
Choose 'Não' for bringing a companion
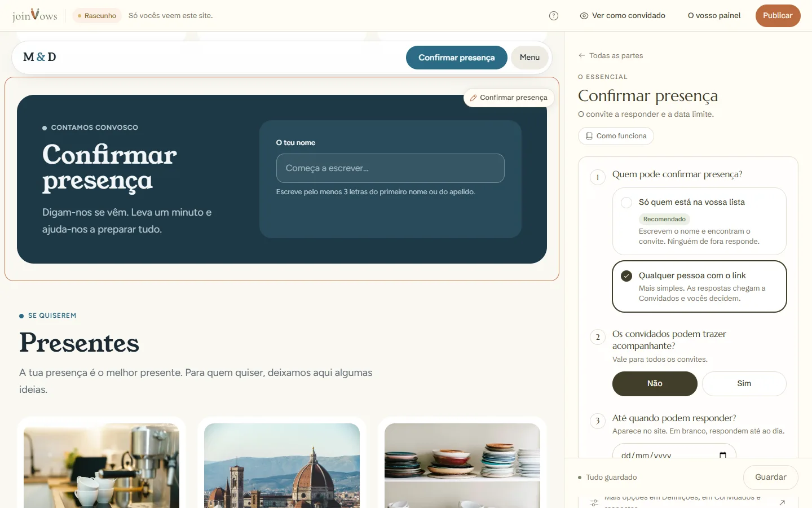[655, 384]
